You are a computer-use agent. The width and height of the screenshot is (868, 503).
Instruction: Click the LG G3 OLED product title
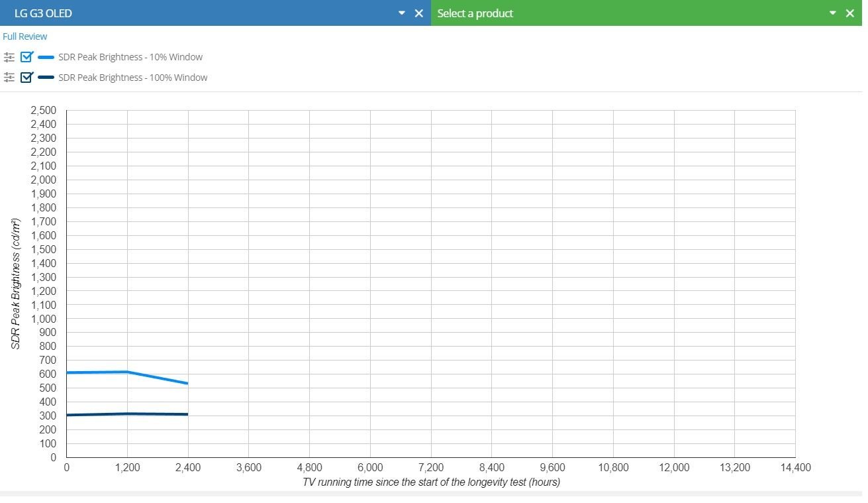43,13
